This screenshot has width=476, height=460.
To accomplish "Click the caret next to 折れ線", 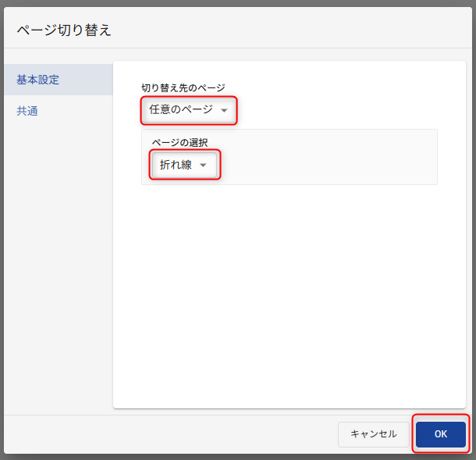I will click(203, 166).
